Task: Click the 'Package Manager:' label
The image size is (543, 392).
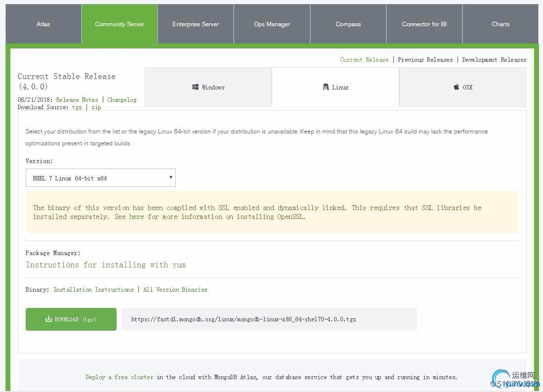Action: tap(53, 253)
